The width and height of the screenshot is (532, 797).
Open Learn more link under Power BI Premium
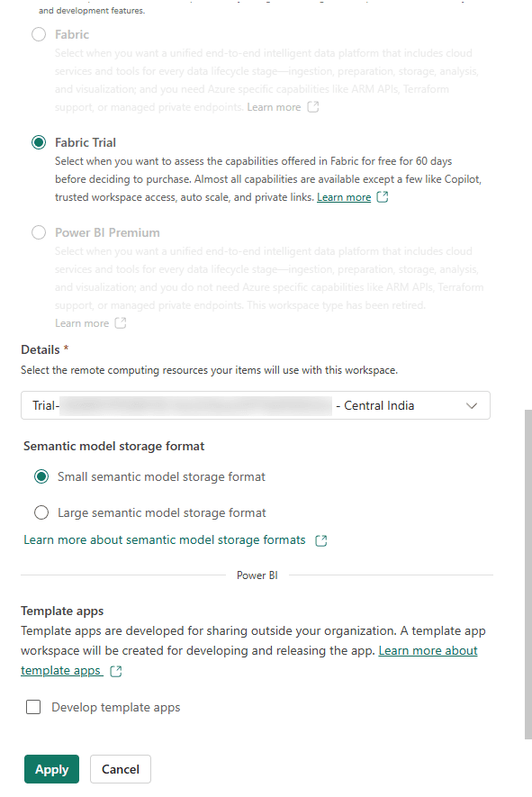click(82, 323)
